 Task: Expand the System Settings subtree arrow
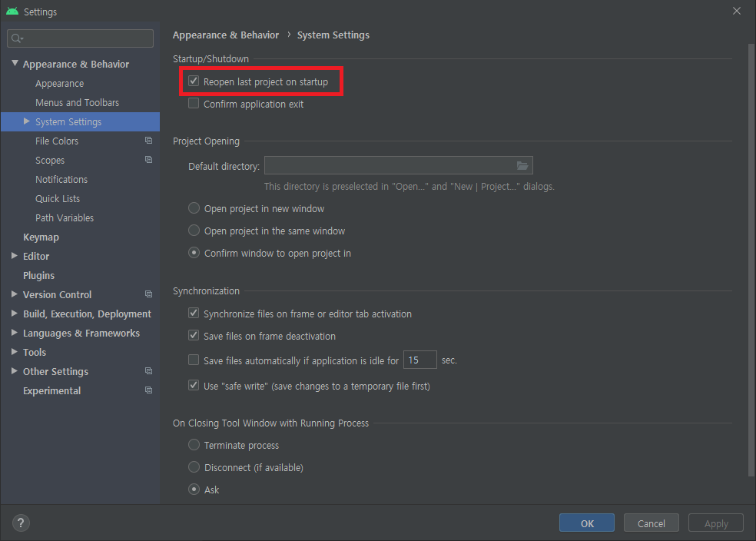27,121
